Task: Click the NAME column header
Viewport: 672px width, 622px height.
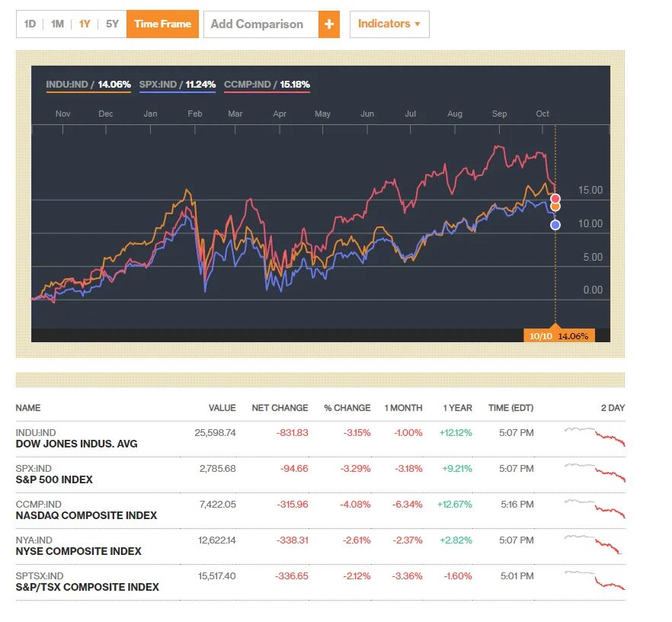Action: [28, 408]
